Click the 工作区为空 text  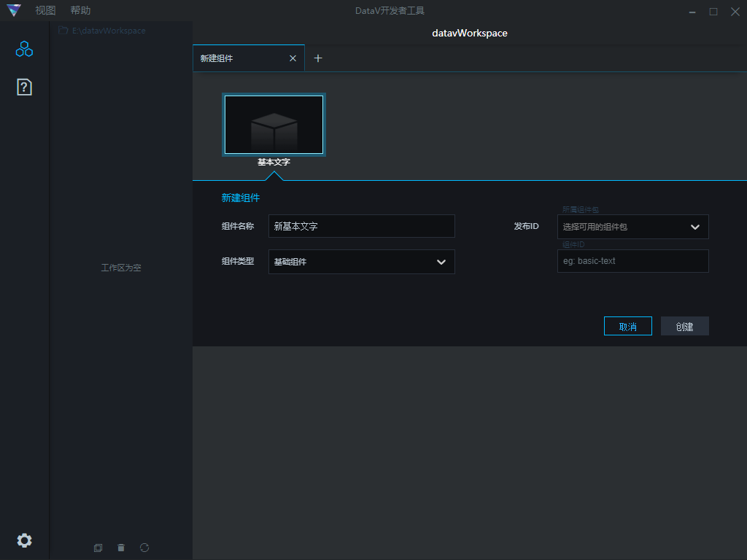click(x=121, y=268)
